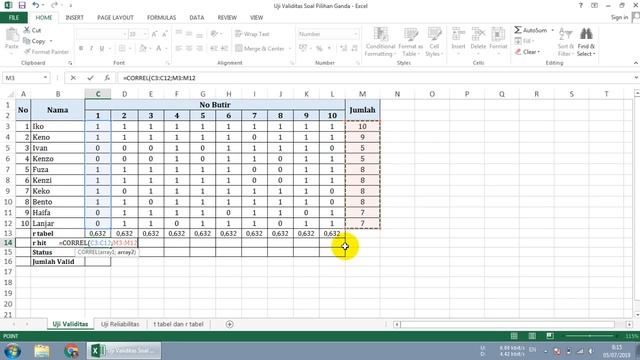Click the Cut scissors icon
The image size is (640, 360).
tap(27, 30)
